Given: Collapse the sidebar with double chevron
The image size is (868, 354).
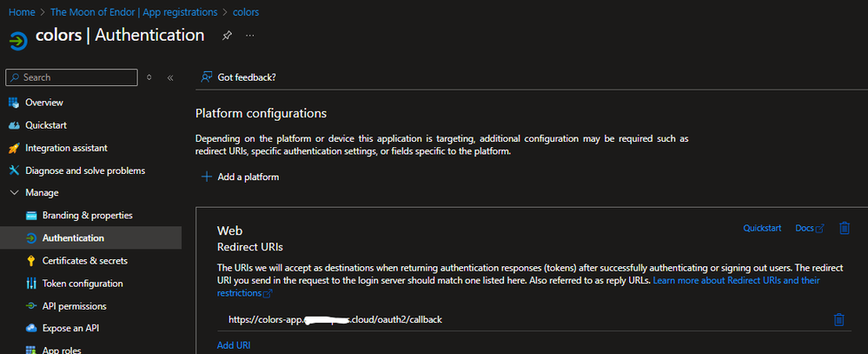Looking at the screenshot, I should [x=170, y=77].
